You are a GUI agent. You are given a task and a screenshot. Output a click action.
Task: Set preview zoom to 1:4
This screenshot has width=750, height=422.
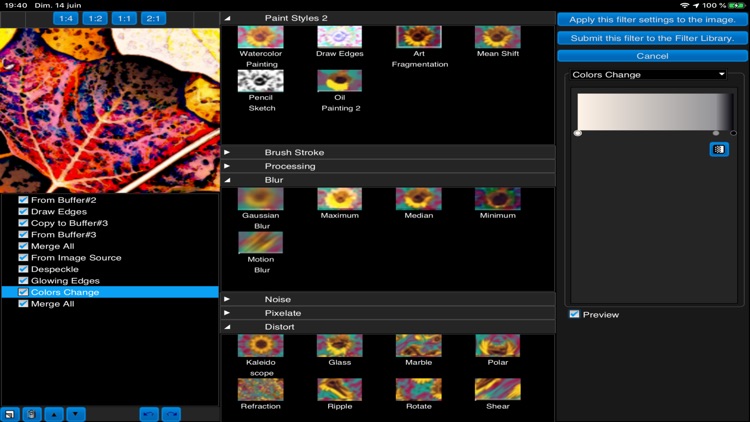coord(66,19)
